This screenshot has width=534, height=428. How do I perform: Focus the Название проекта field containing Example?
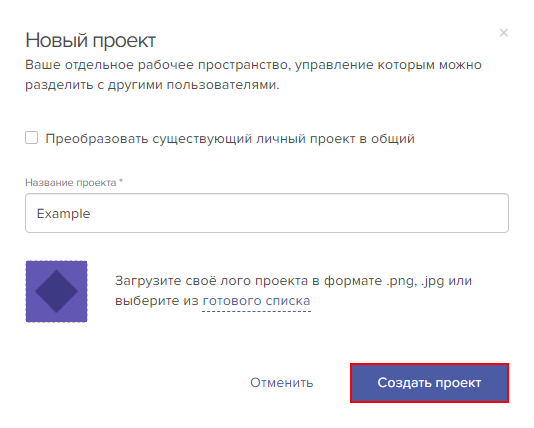(267, 213)
